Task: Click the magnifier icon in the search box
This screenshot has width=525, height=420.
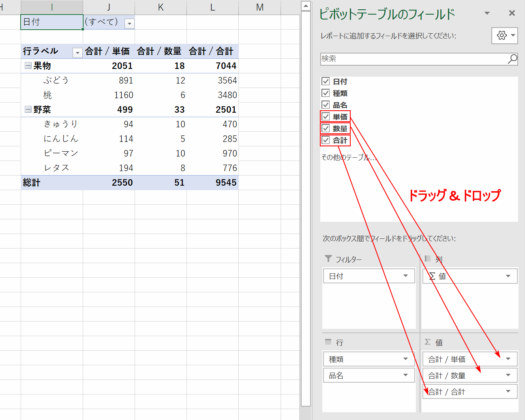Action: point(512,59)
